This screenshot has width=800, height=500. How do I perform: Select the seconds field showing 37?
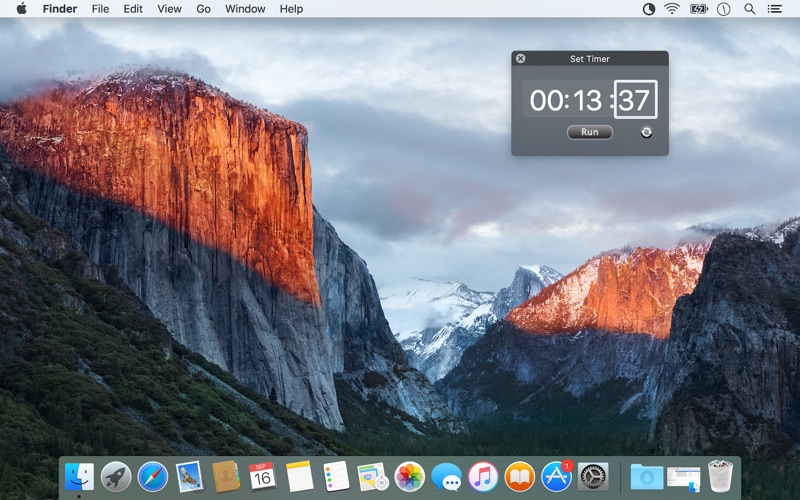click(x=635, y=99)
